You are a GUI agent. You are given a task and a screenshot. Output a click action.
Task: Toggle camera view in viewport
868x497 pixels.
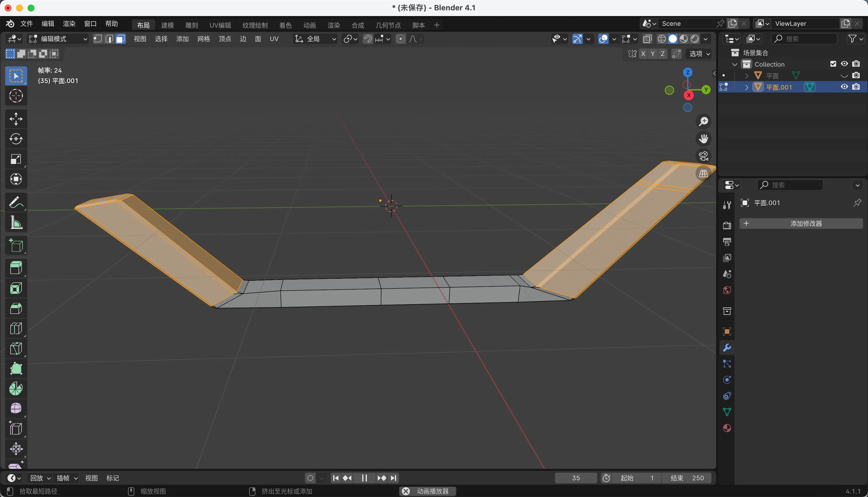[703, 156]
